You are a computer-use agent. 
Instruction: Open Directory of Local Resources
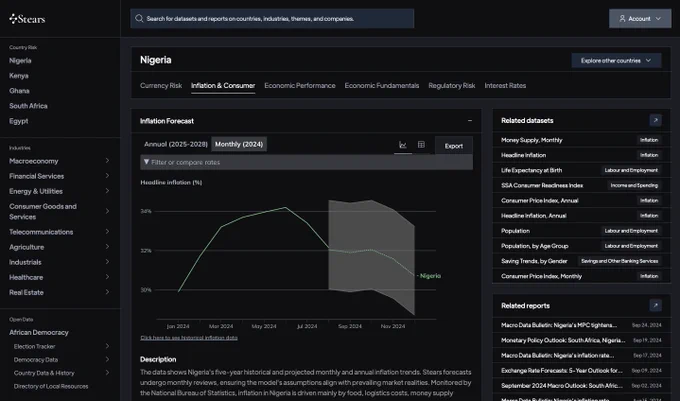coord(51,386)
